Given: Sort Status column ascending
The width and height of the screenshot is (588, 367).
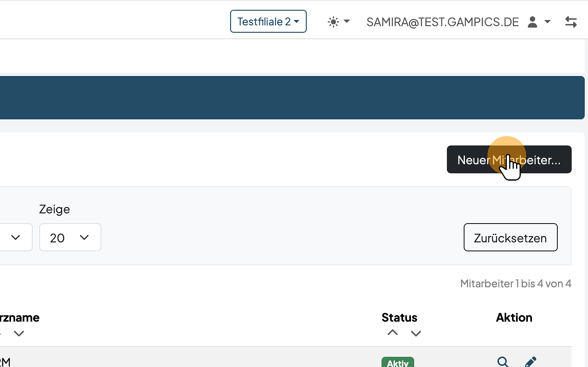Looking at the screenshot, I should coord(393,333).
